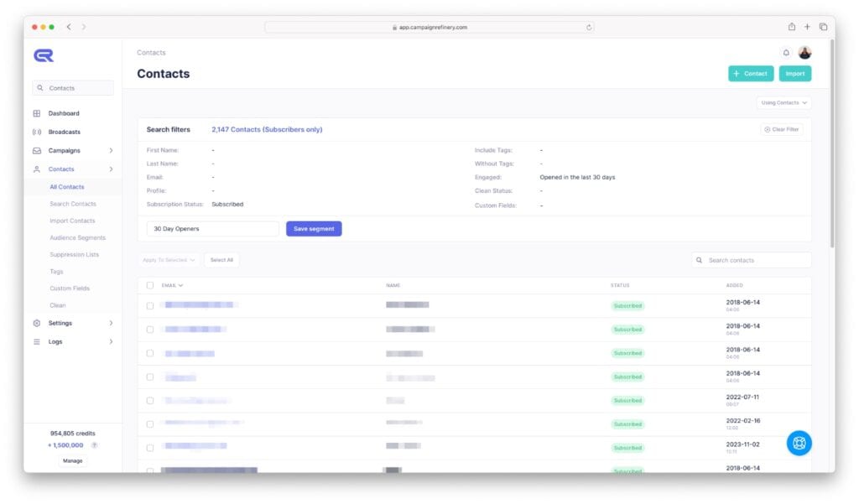Click the Broadcasts signal icon
859x504 pixels.
(x=37, y=132)
